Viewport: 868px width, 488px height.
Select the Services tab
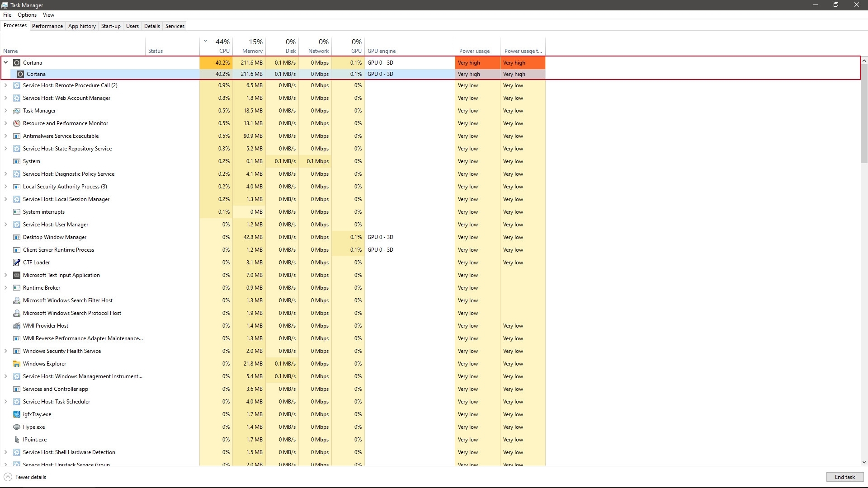pyautogui.click(x=175, y=26)
